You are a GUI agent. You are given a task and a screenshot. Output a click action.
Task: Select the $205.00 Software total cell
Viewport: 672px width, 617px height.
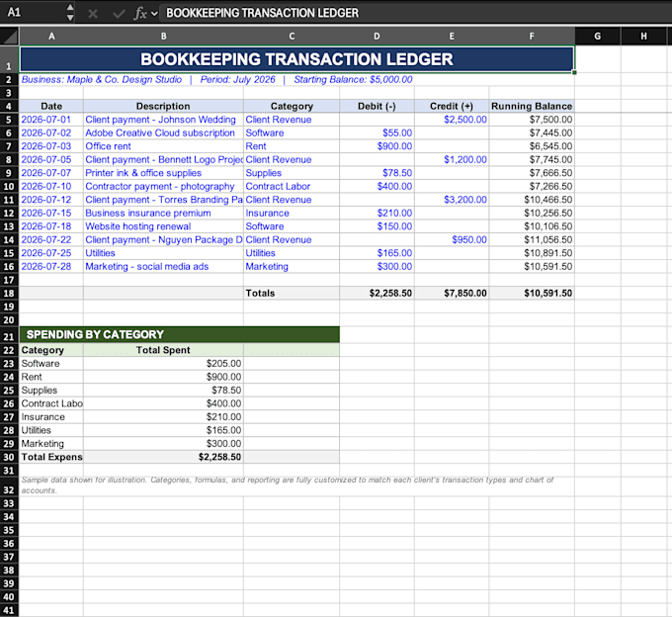[x=163, y=364]
